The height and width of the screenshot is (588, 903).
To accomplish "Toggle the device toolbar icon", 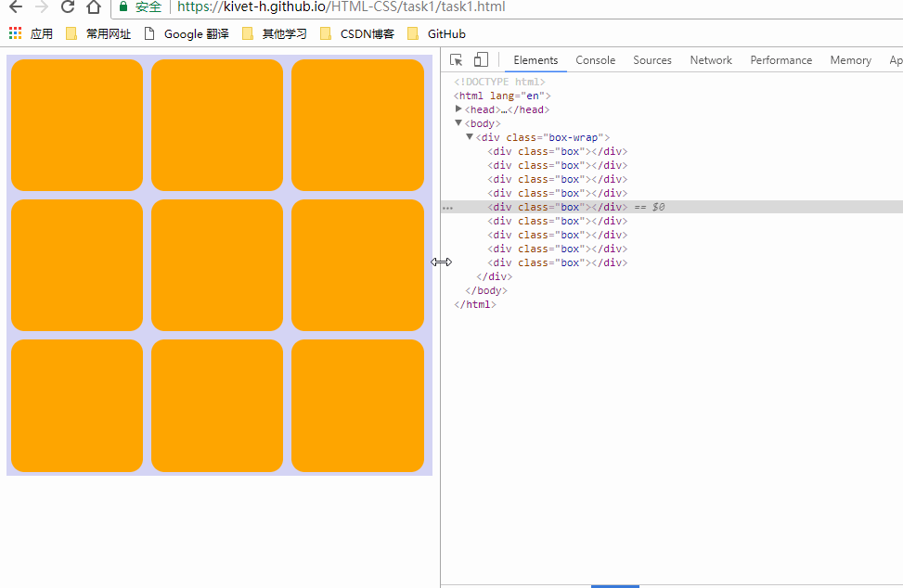I will (481, 60).
